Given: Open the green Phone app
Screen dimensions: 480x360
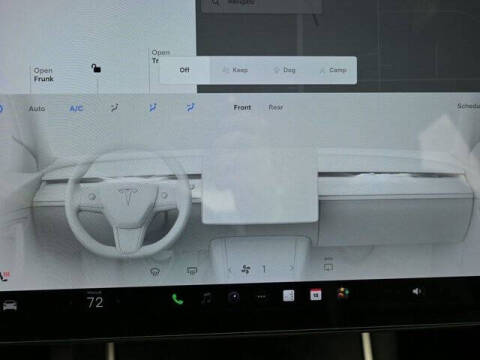Looking at the screenshot, I should pos(178,299).
